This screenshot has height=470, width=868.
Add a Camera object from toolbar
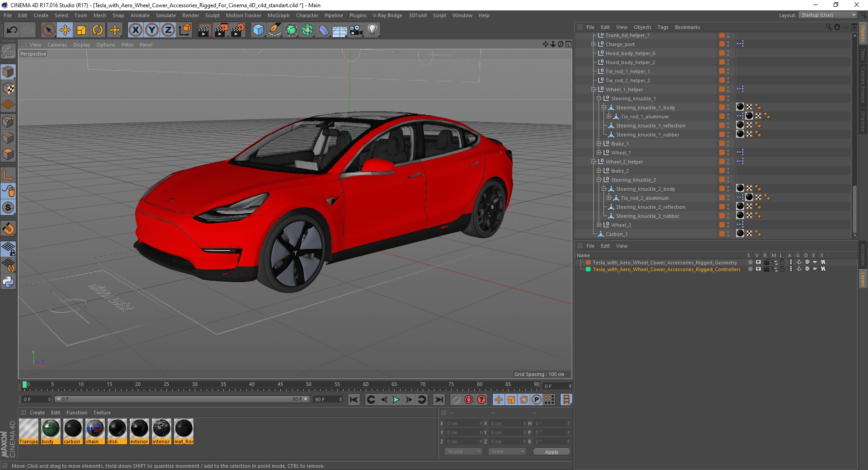point(356,30)
